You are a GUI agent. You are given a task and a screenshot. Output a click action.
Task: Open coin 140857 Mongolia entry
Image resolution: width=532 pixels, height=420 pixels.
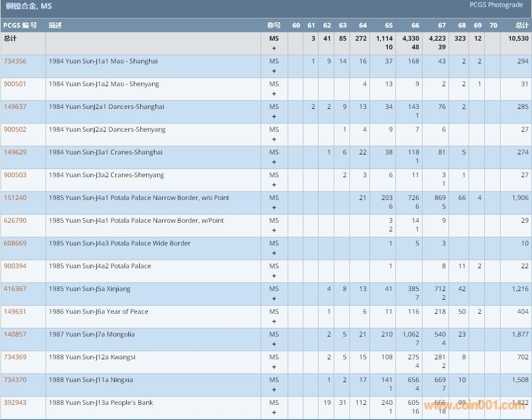coord(15,334)
